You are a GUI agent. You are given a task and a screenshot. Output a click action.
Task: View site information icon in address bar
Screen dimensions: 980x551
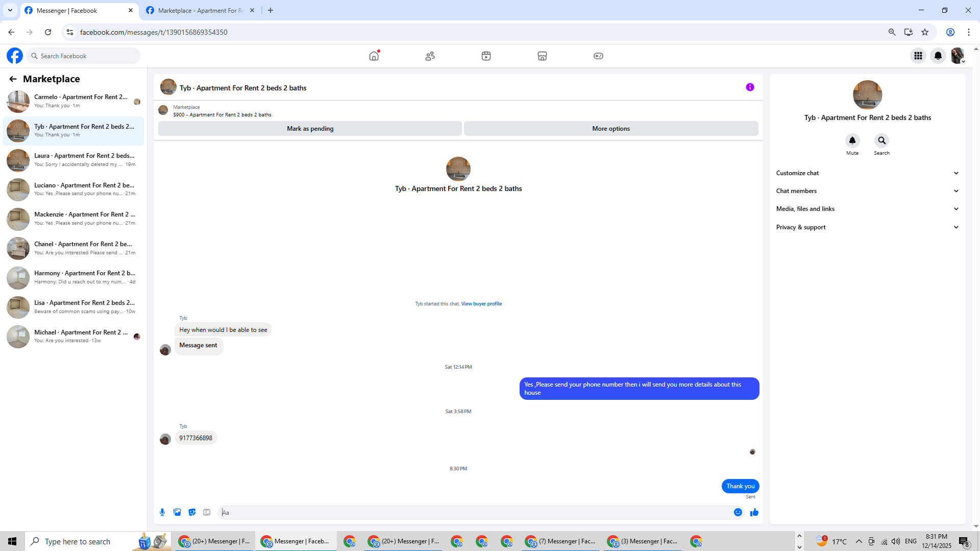pyautogui.click(x=70, y=32)
